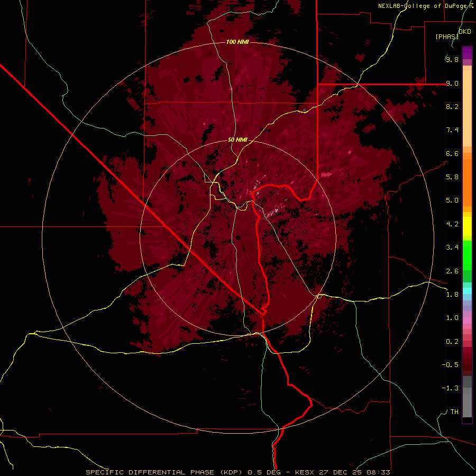The image size is (476, 476).
Task: Click the 0.2 value on the scale
Action: point(452,342)
